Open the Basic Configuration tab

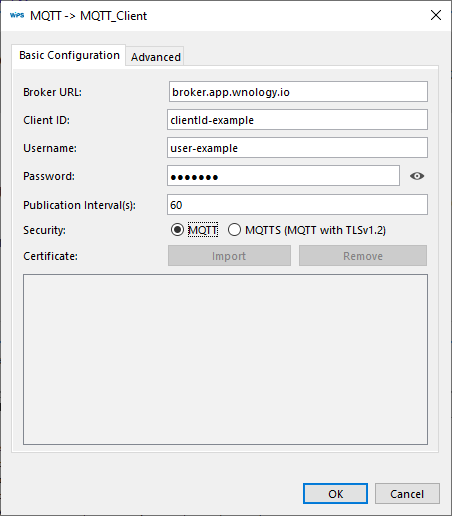[x=69, y=55]
